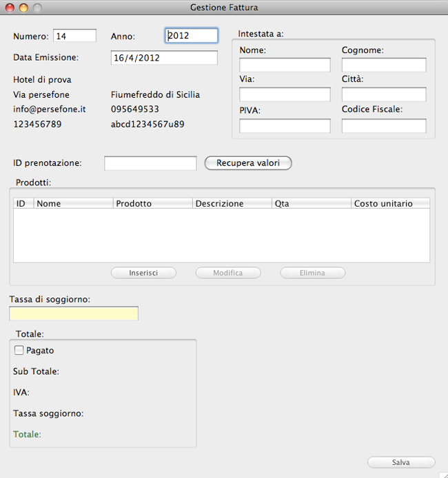The height and width of the screenshot is (478, 448).
Task: Close the Gestione Fattura window
Action: click(x=10, y=8)
